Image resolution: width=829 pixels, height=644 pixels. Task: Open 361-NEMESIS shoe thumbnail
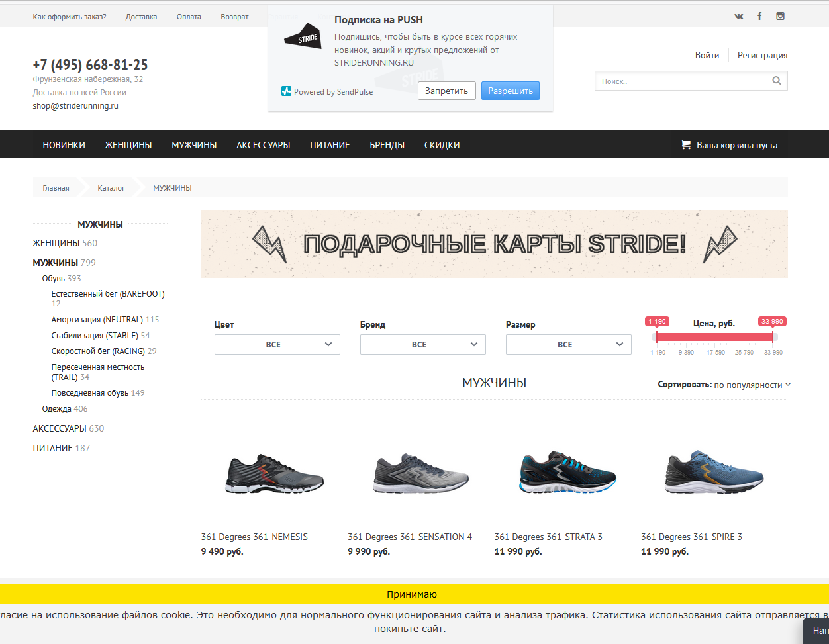click(x=275, y=475)
